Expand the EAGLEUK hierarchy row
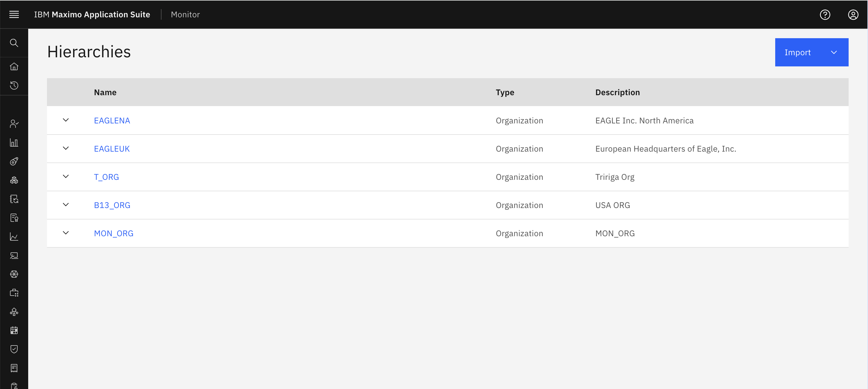868x389 pixels. 66,148
